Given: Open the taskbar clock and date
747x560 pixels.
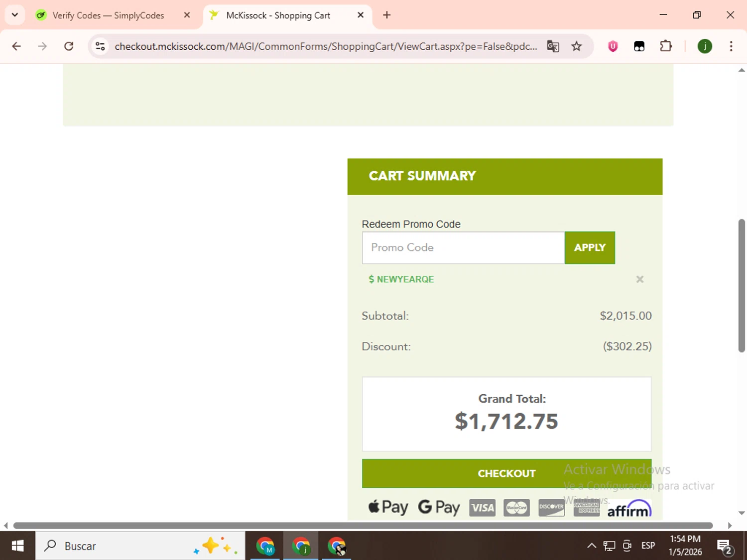Looking at the screenshot, I should 685,546.
